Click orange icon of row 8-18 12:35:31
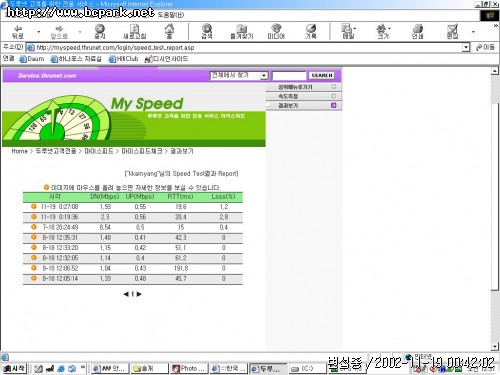The width and height of the screenshot is (500, 375). click(34, 237)
